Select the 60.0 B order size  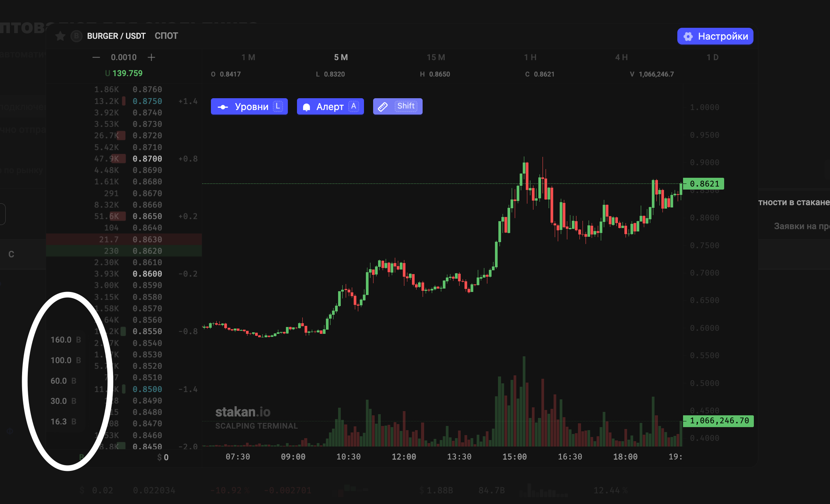pyautogui.click(x=64, y=381)
